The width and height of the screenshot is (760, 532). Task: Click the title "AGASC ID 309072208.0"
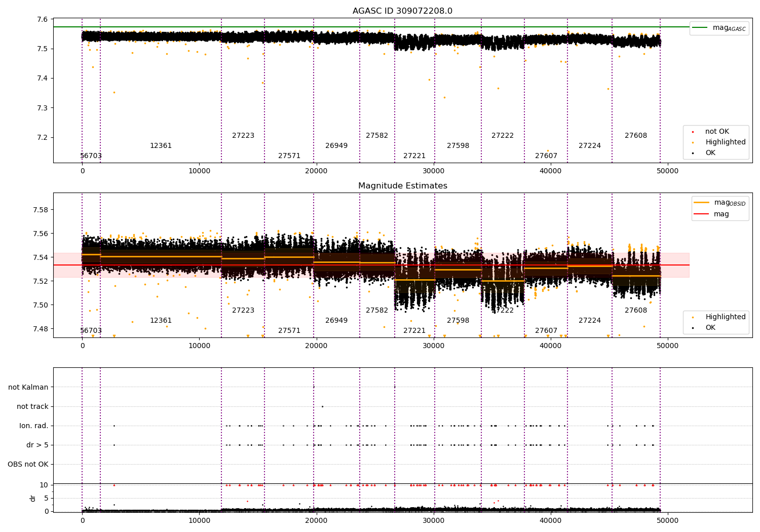[403, 11]
